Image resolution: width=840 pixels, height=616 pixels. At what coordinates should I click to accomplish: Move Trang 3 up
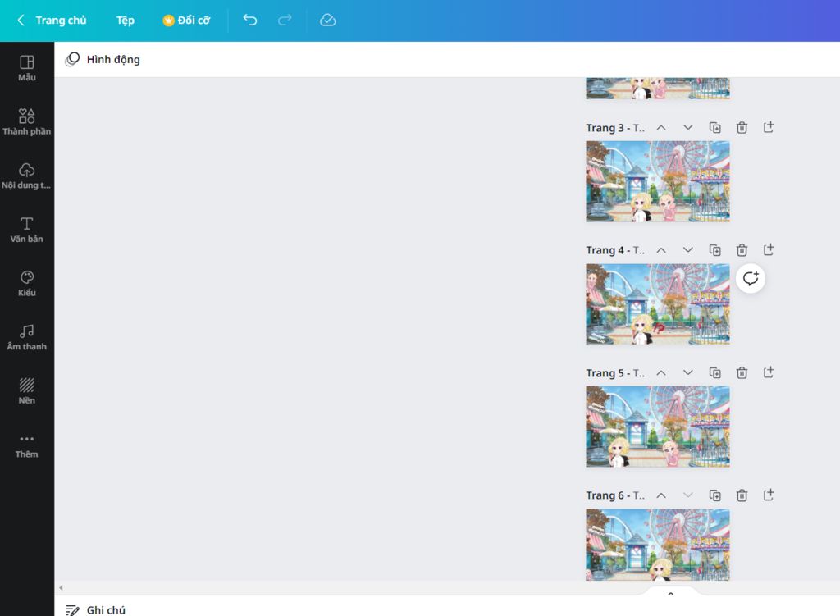click(x=661, y=128)
